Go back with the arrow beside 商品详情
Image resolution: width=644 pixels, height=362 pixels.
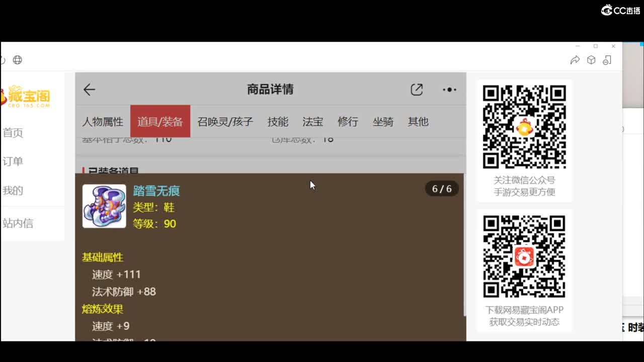(x=89, y=89)
